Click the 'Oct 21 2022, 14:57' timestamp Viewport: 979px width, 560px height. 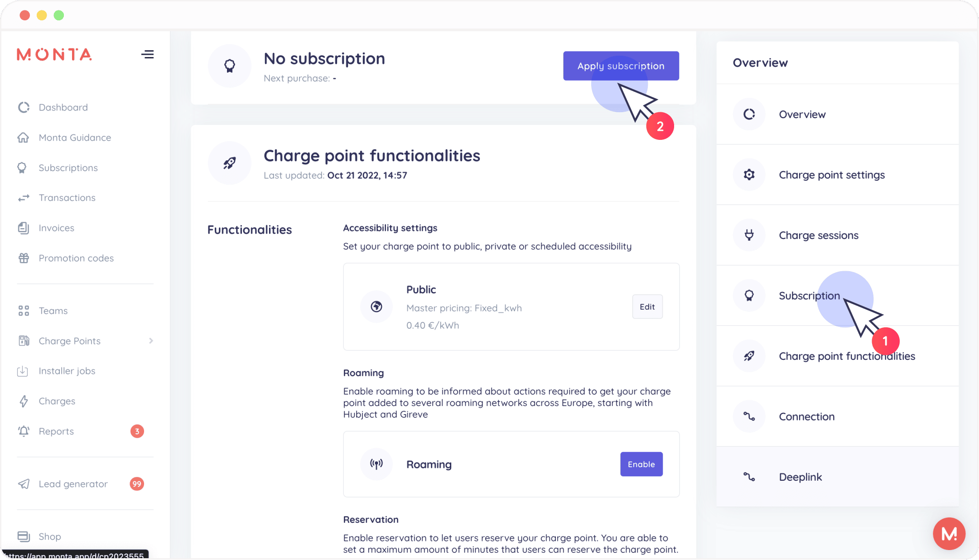coord(367,176)
